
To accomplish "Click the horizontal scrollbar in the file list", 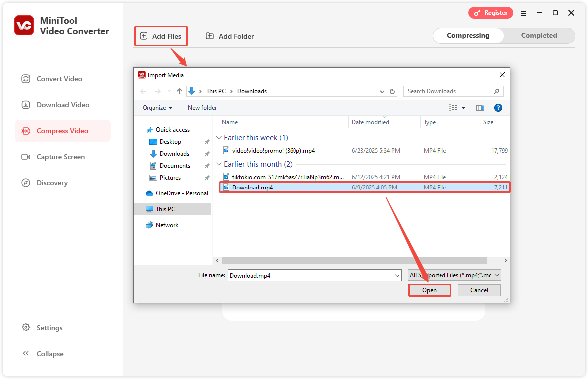I will [354, 260].
